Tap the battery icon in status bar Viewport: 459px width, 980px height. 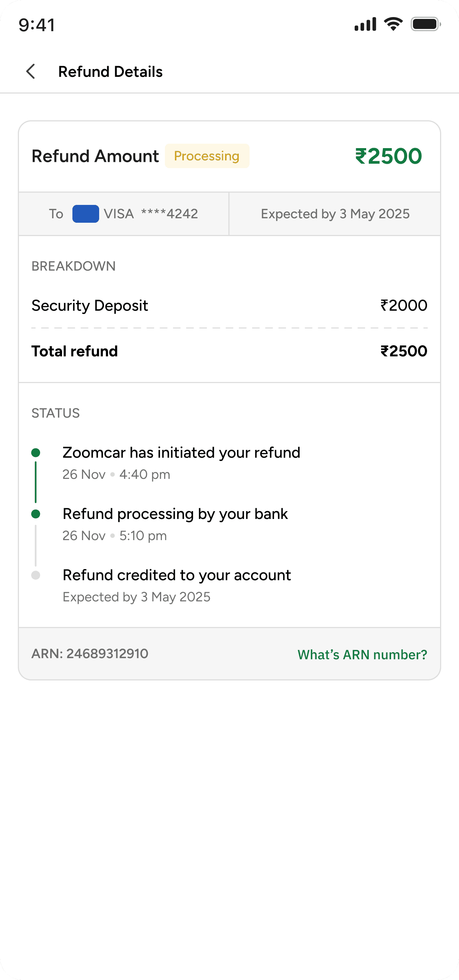(x=425, y=24)
